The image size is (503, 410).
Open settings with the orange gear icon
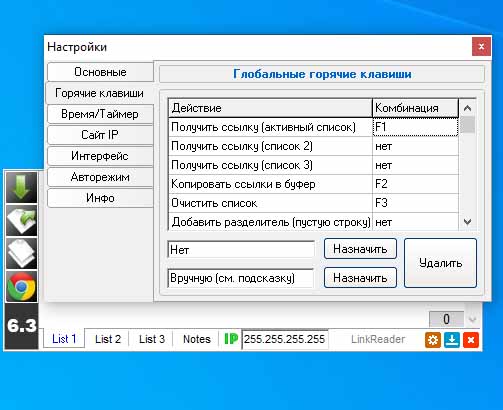pyautogui.click(x=433, y=340)
